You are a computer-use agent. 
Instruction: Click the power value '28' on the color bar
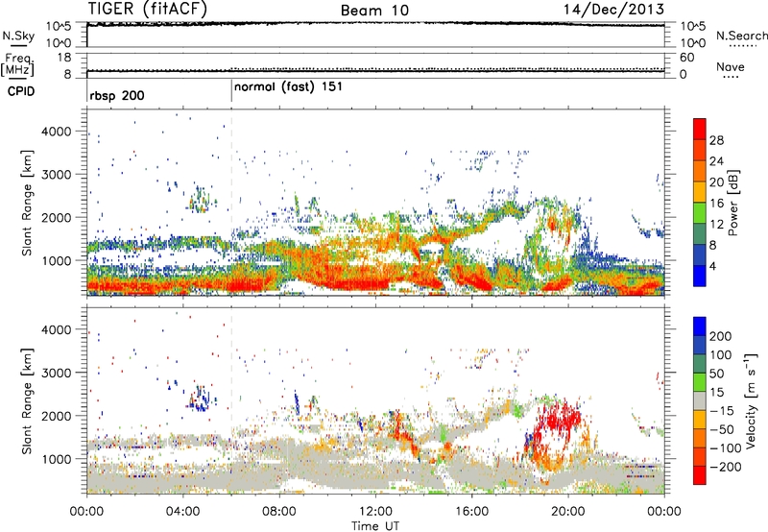716,140
